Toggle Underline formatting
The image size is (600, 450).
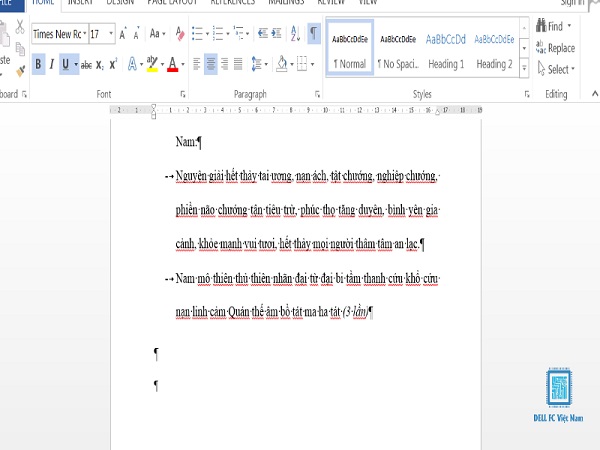(x=65, y=64)
